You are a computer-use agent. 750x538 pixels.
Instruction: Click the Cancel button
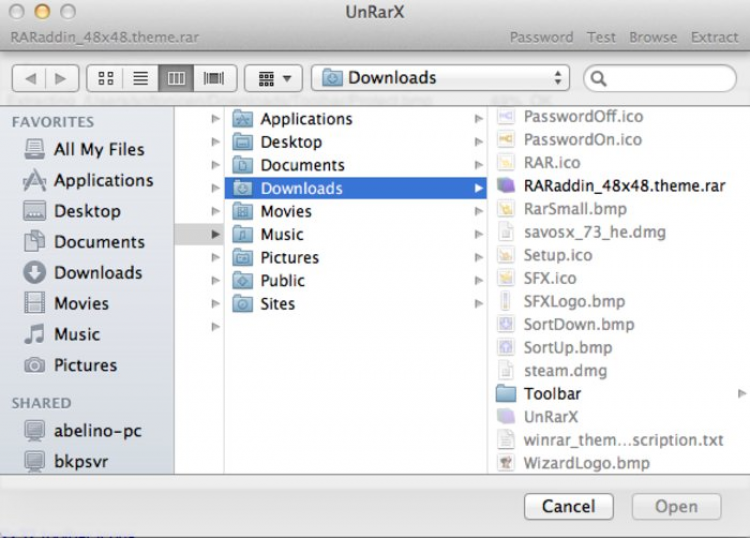pos(569,506)
